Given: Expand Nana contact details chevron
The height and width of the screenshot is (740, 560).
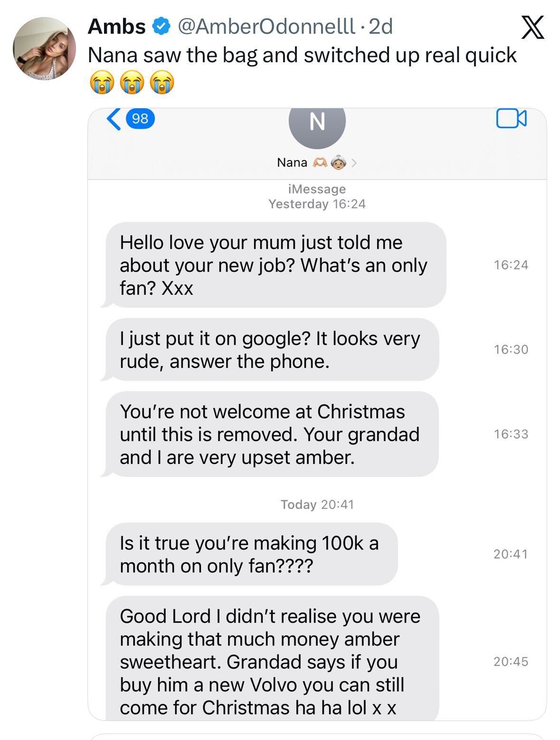Looking at the screenshot, I should click(x=354, y=163).
